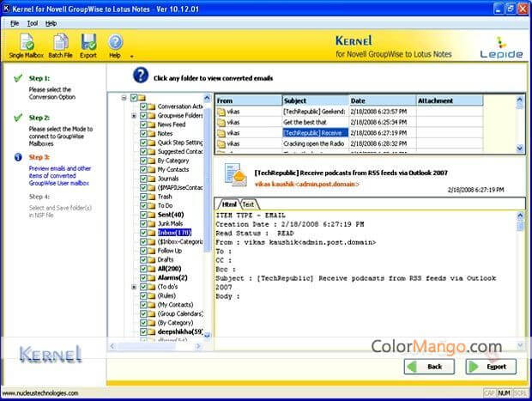Switch to the Html preview tab

[229, 204]
